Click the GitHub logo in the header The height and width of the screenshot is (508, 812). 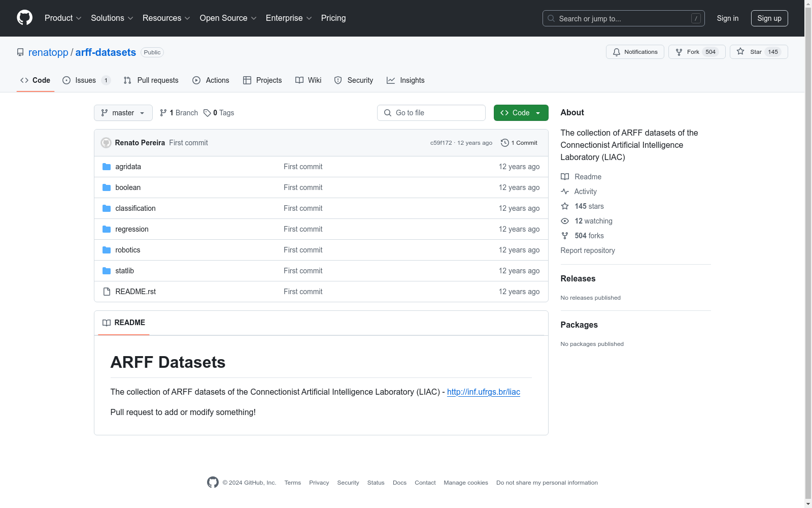coord(24,18)
